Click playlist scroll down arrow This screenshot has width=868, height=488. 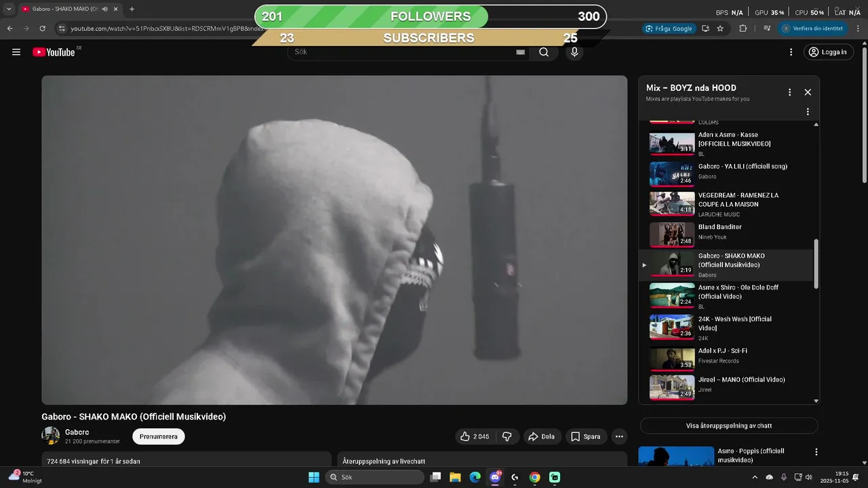tap(816, 401)
